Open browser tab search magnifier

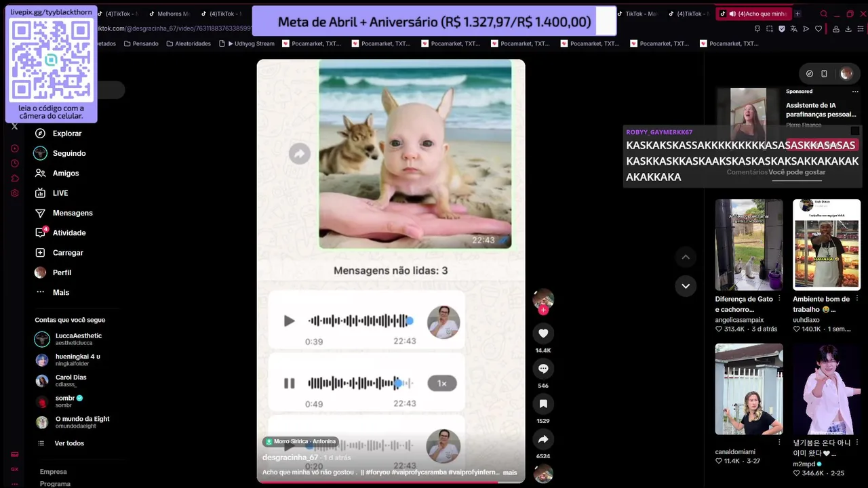tap(824, 14)
